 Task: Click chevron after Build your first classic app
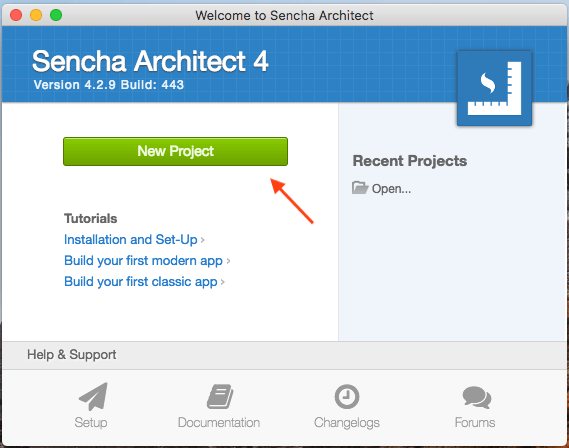click(x=223, y=282)
